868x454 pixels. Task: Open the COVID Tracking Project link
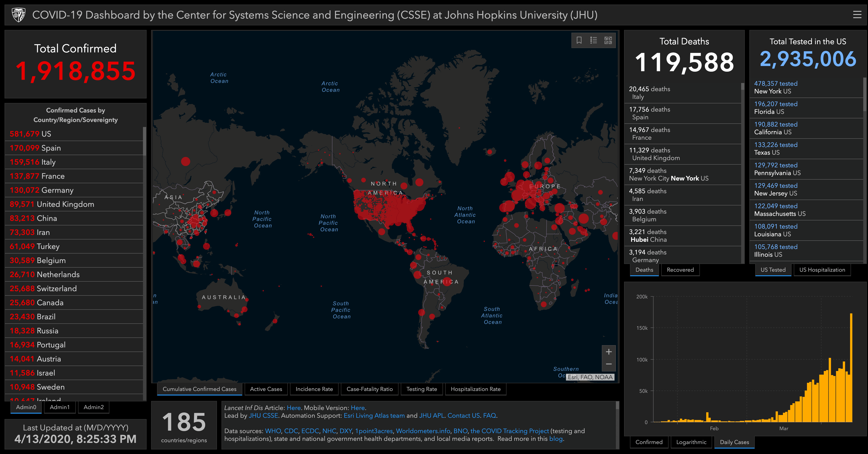click(x=509, y=431)
